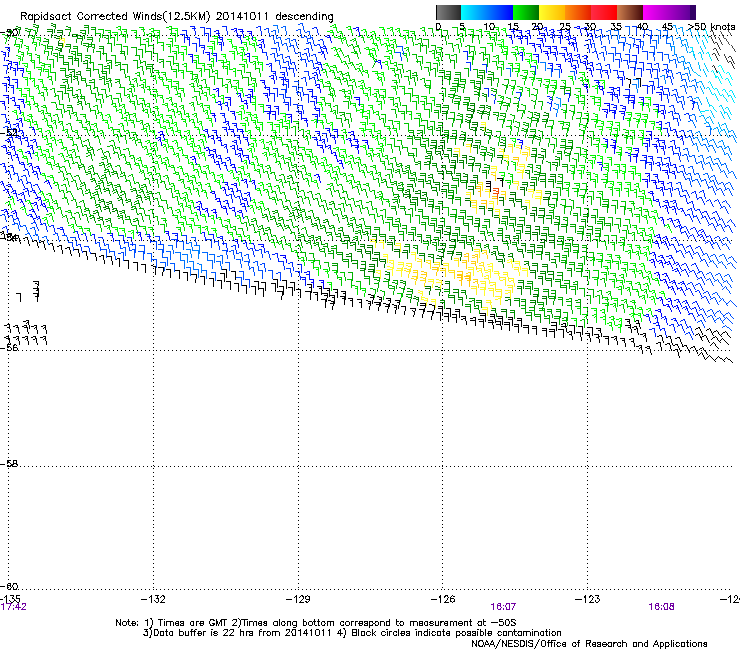Click the green 15-20 knots legend swatch
740x650 pixels.
[x=526, y=12]
